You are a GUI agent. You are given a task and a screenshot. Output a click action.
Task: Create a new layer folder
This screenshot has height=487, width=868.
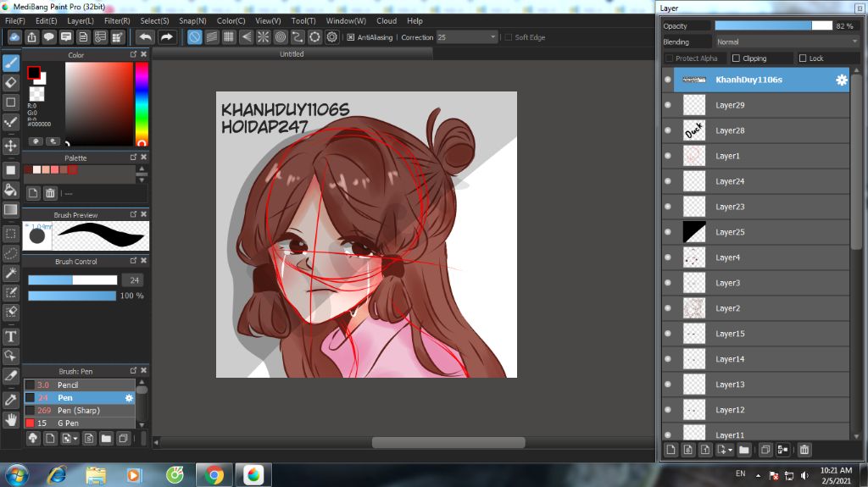pos(743,450)
